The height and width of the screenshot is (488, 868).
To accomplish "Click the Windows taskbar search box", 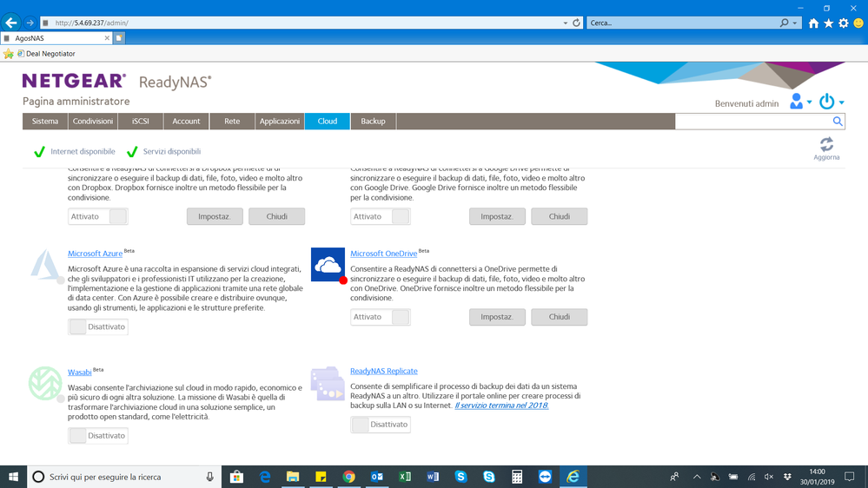I will (x=124, y=477).
